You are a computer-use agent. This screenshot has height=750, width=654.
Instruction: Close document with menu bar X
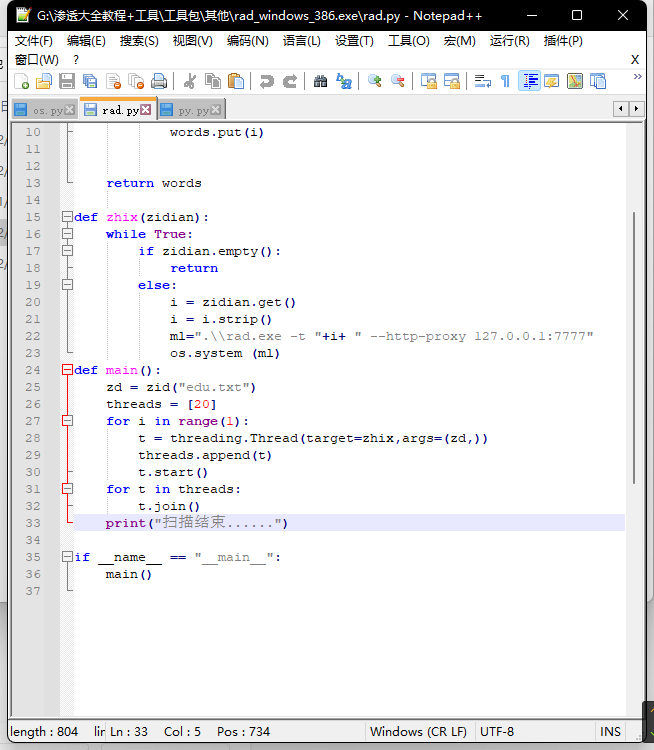635,60
